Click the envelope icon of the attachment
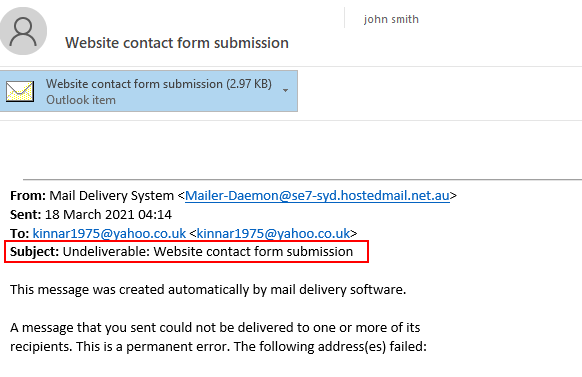The height and width of the screenshot is (377, 582). (20, 91)
